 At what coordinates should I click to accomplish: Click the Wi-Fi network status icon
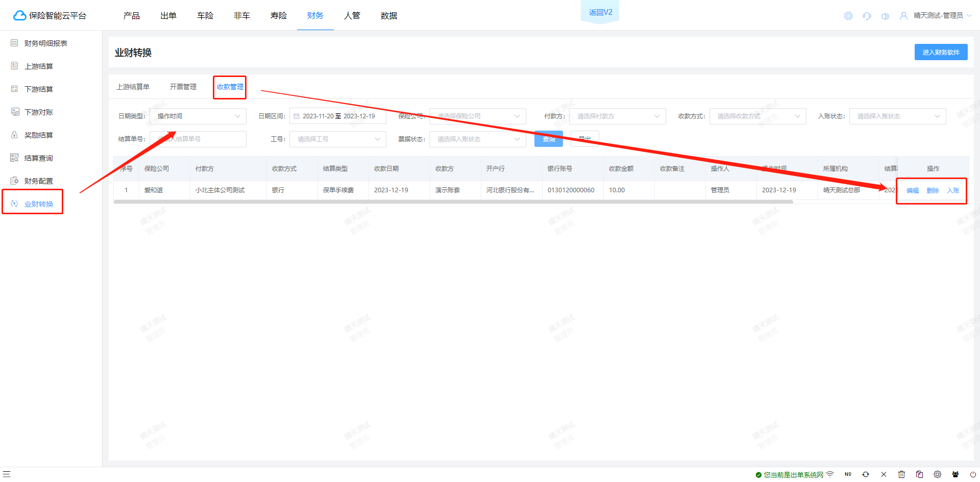[x=830, y=474]
